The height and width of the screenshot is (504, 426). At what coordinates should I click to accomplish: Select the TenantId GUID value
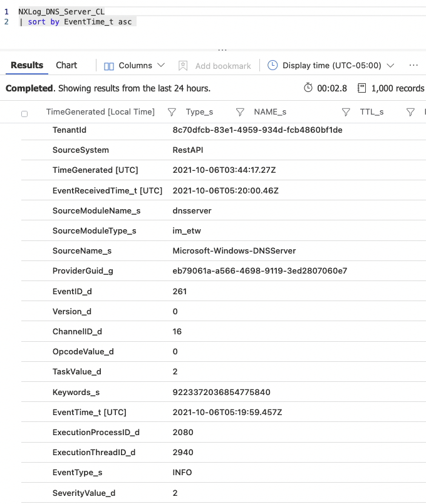click(x=257, y=130)
